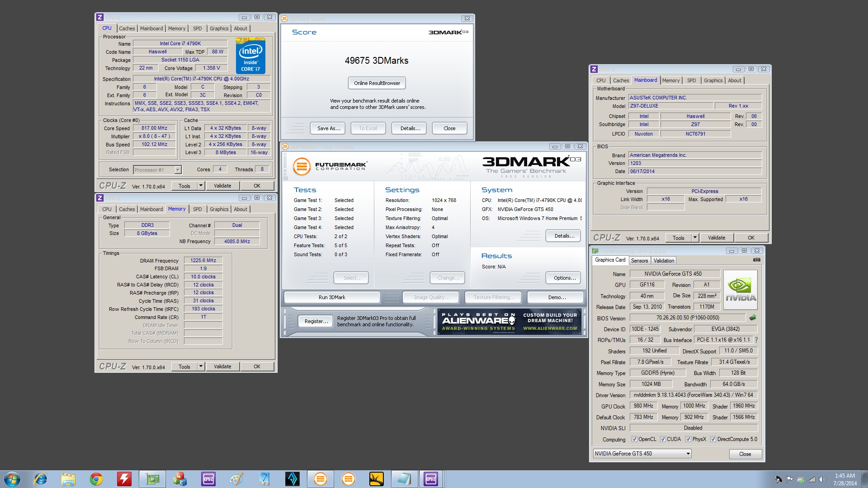Switch to Notepad from the taskbar
This screenshot has height=488, width=868.
404,479
